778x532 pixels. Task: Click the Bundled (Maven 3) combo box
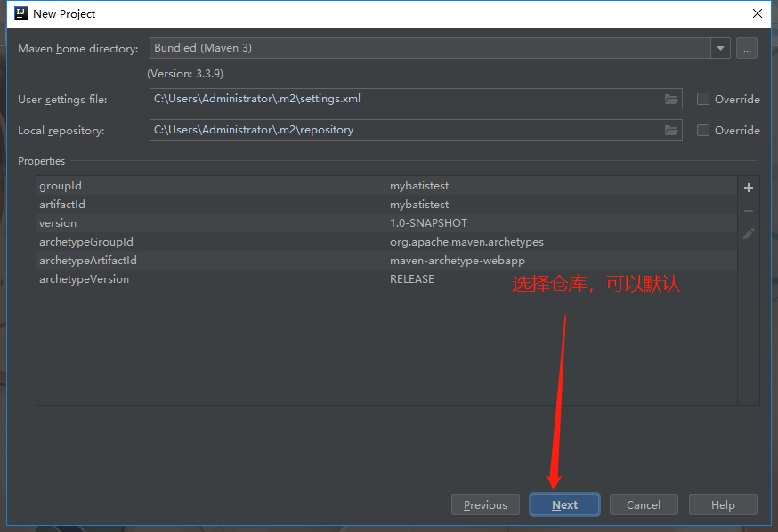tap(440, 48)
